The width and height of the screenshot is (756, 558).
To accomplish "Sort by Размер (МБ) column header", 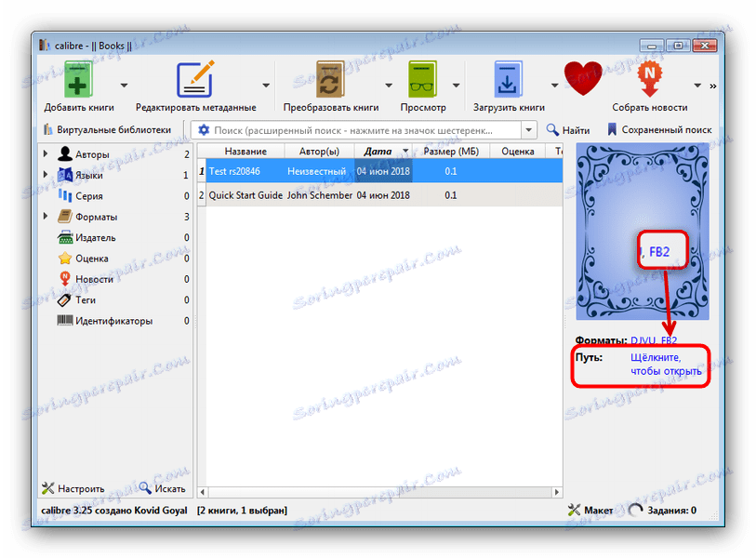I will 451,152.
